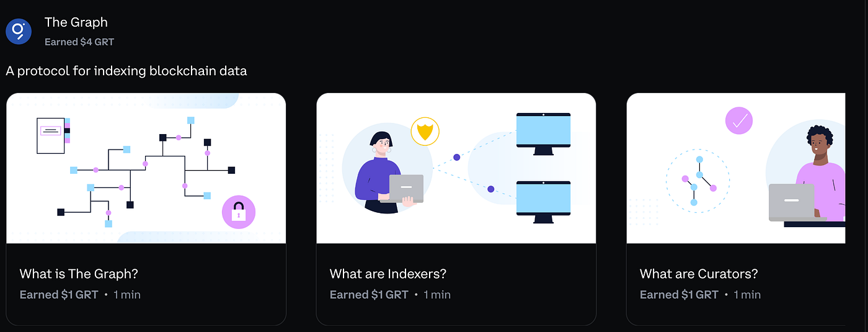
Task: Open the What is The Graph? lesson
Action: (79, 274)
